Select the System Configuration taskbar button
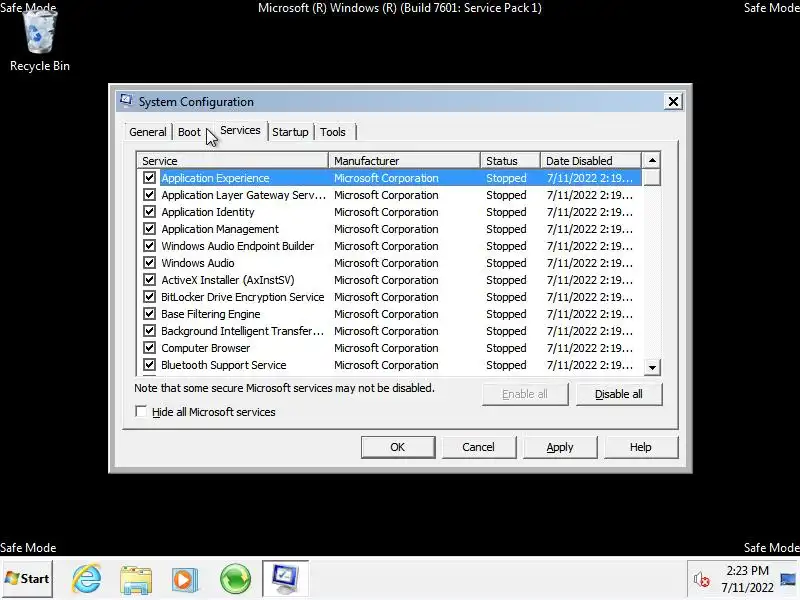Image resolution: width=800 pixels, height=600 pixels. coord(285,578)
